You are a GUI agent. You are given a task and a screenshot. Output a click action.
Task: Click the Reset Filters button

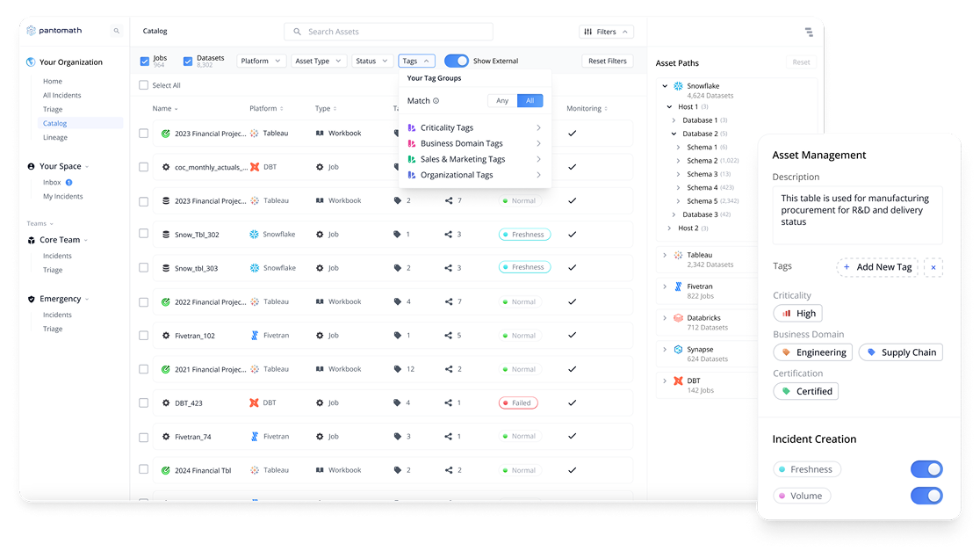pos(608,61)
